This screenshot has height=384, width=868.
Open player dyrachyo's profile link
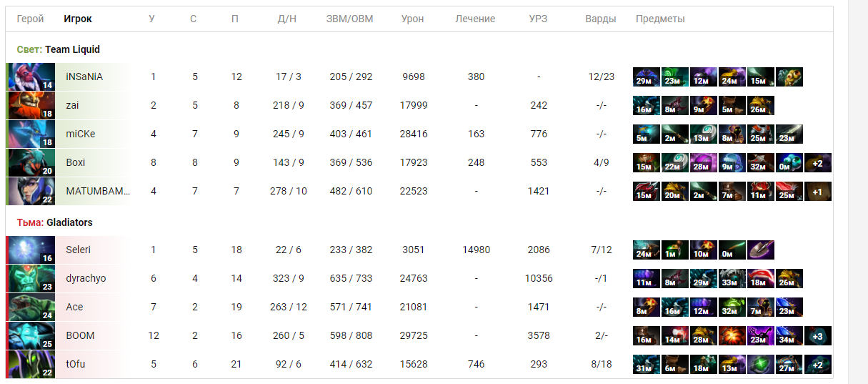tap(86, 278)
